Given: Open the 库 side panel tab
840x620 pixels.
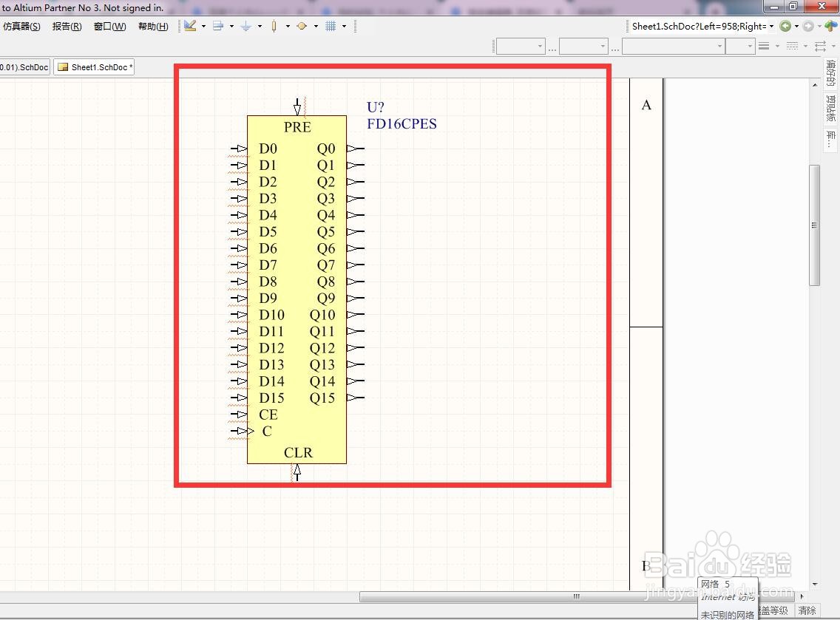Looking at the screenshot, I should pyautogui.click(x=830, y=140).
